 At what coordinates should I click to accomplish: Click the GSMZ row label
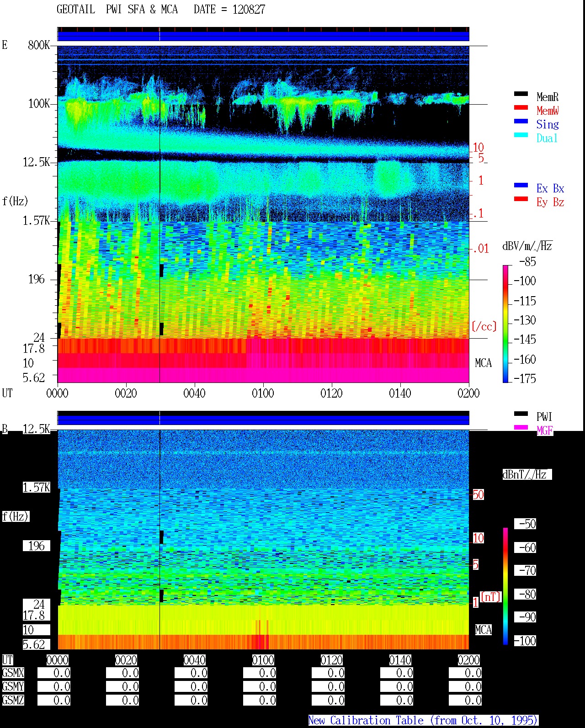click(13, 700)
